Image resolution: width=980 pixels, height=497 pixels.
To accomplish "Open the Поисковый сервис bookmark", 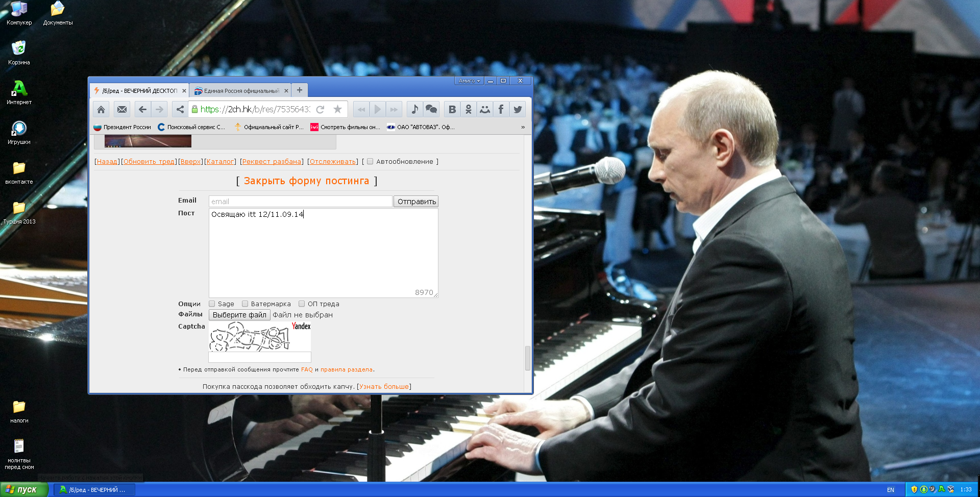I will [x=191, y=127].
